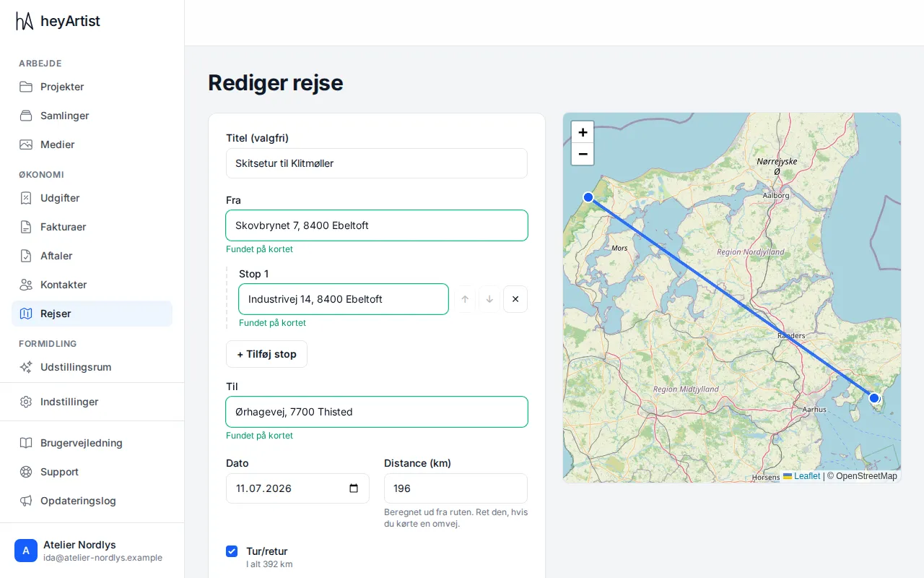Click the Fra address field

[377, 225]
